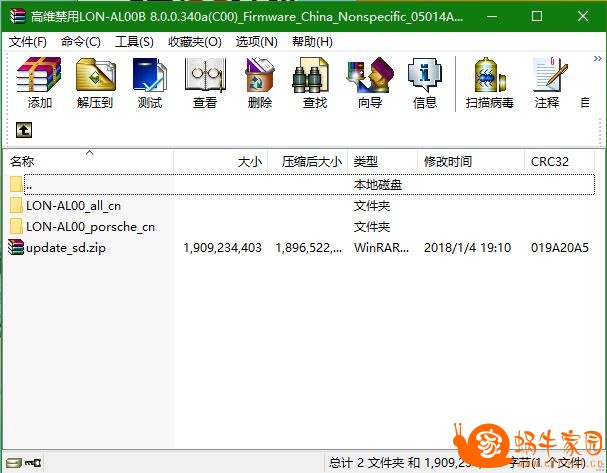Click the 删除 (Delete) toolbar icon

click(260, 75)
